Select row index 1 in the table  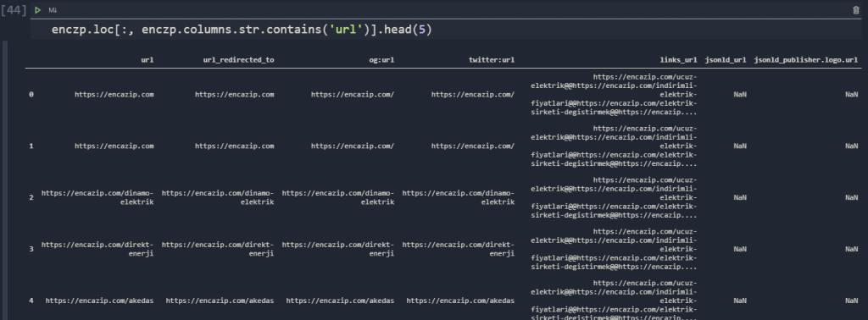pos(31,146)
